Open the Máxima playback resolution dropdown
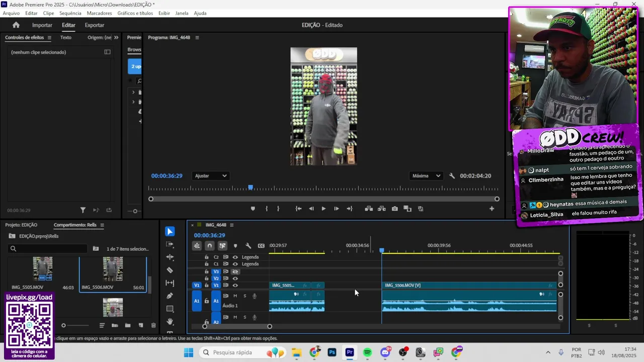The height and width of the screenshot is (362, 644). point(426,176)
